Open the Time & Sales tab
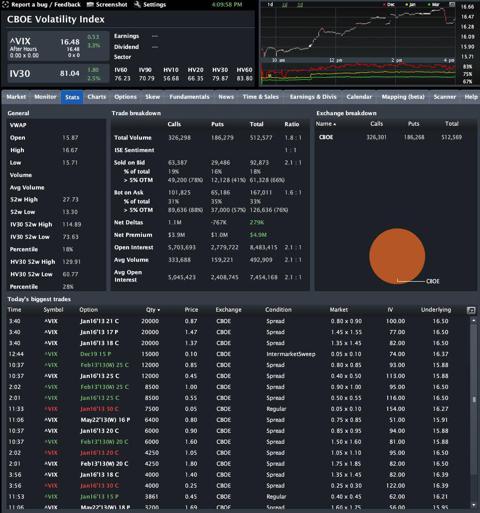The height and width of the screenshot is (513, 480). click(x=261, y=97)
